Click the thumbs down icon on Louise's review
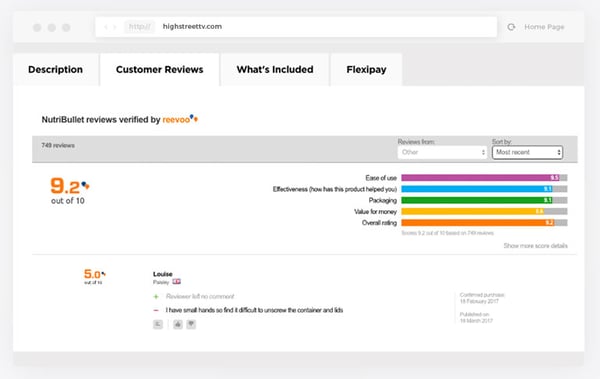 191,325
